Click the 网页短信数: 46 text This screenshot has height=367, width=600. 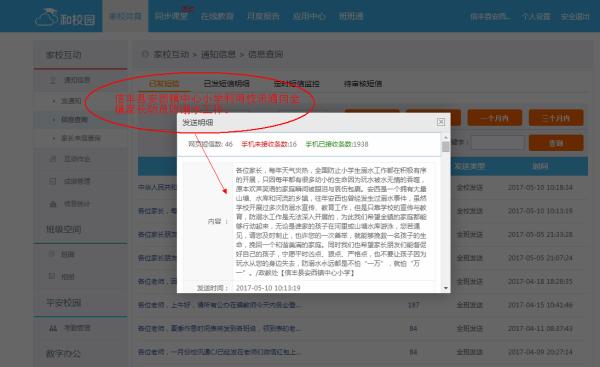tap(210, 144)
